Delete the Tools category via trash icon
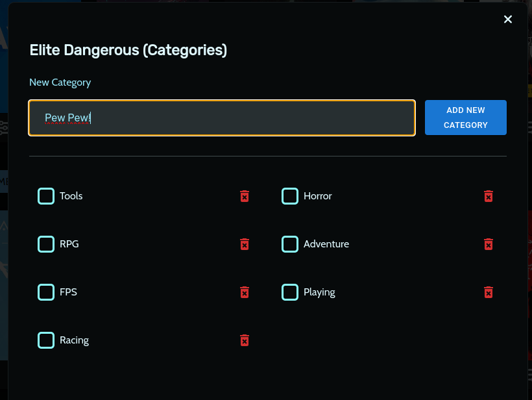 tap(245, 196)
